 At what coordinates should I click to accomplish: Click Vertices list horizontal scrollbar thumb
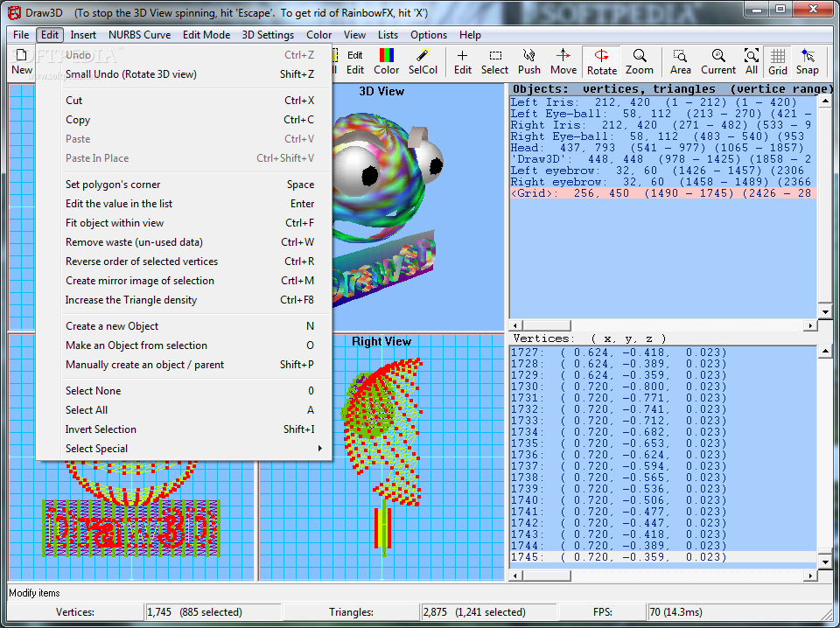(546, 576)
